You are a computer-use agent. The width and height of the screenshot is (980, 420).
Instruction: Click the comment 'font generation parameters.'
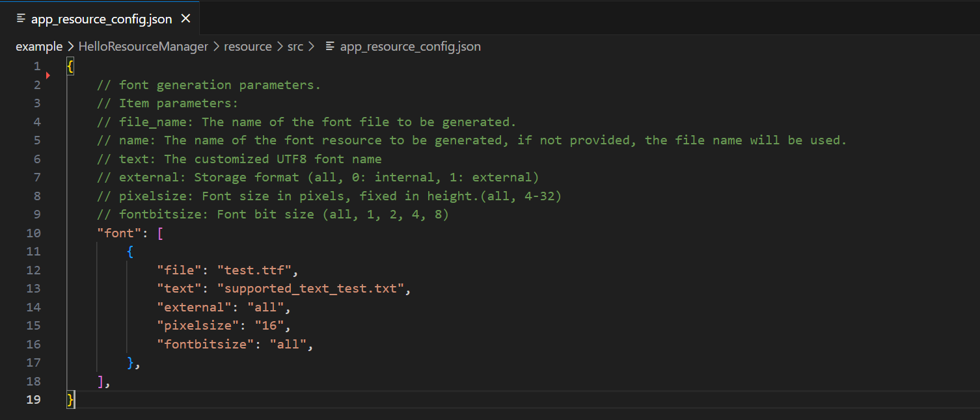[209, 85]
